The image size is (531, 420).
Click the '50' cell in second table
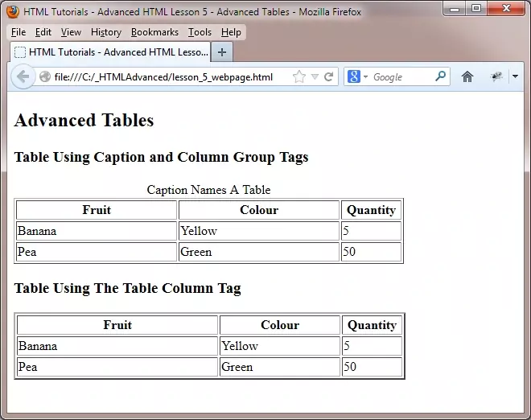pos(373,367)
